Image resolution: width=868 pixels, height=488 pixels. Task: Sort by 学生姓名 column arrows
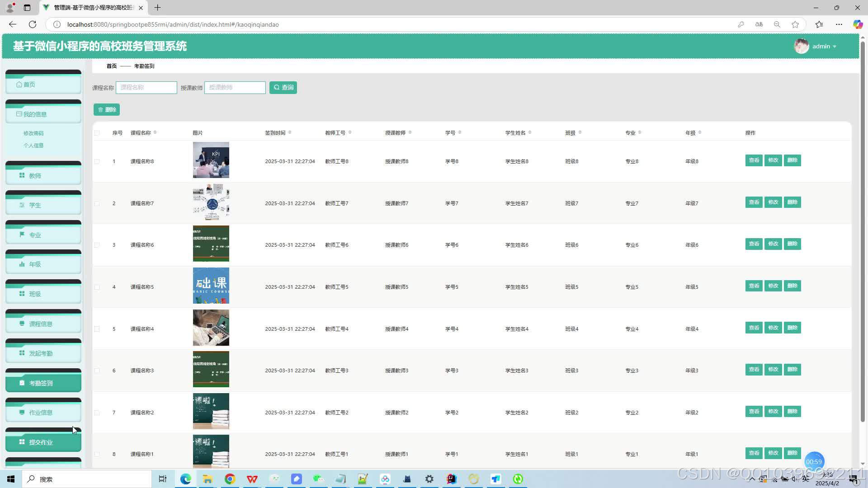[x=530, y=132]
